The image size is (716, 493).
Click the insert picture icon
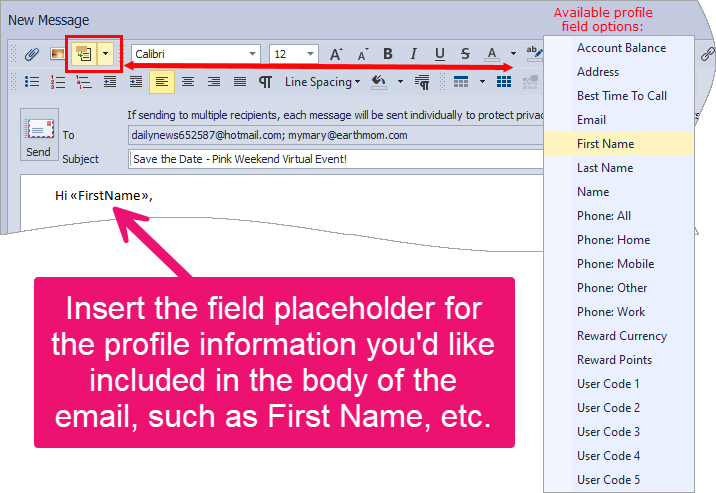point(58,54)
